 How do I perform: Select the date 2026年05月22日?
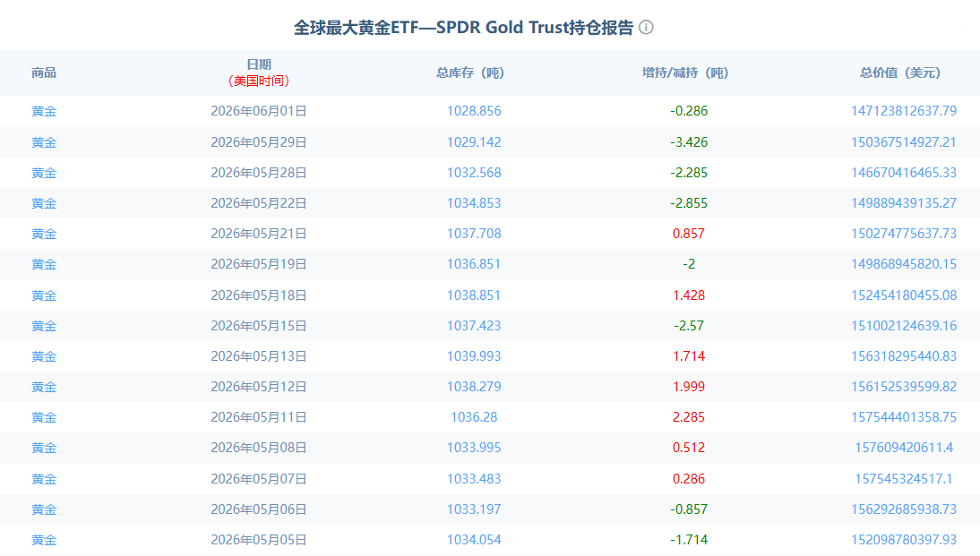point(259,203)
